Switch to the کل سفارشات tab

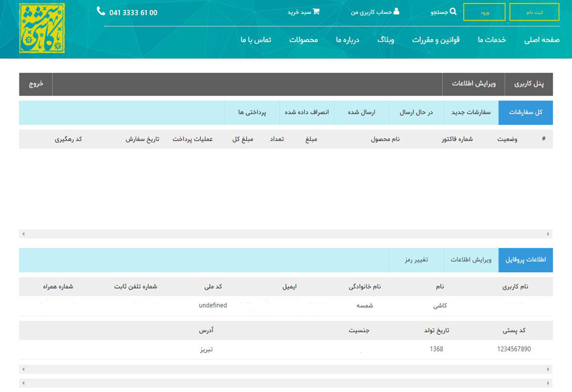click(526, 113)
